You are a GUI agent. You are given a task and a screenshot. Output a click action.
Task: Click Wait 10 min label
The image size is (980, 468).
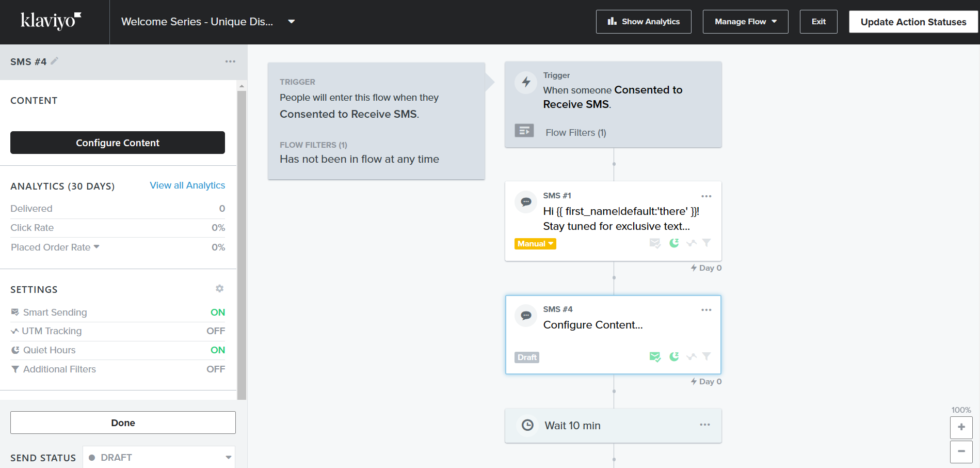573,426
